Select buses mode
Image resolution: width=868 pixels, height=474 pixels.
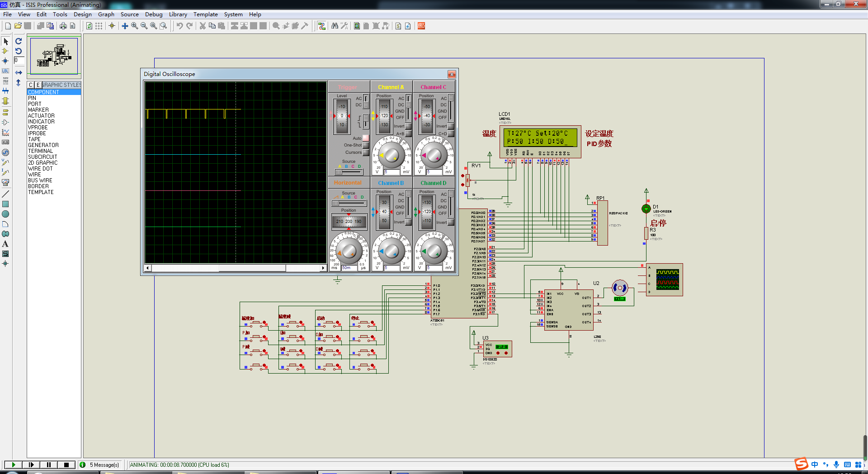click(5, 91)
